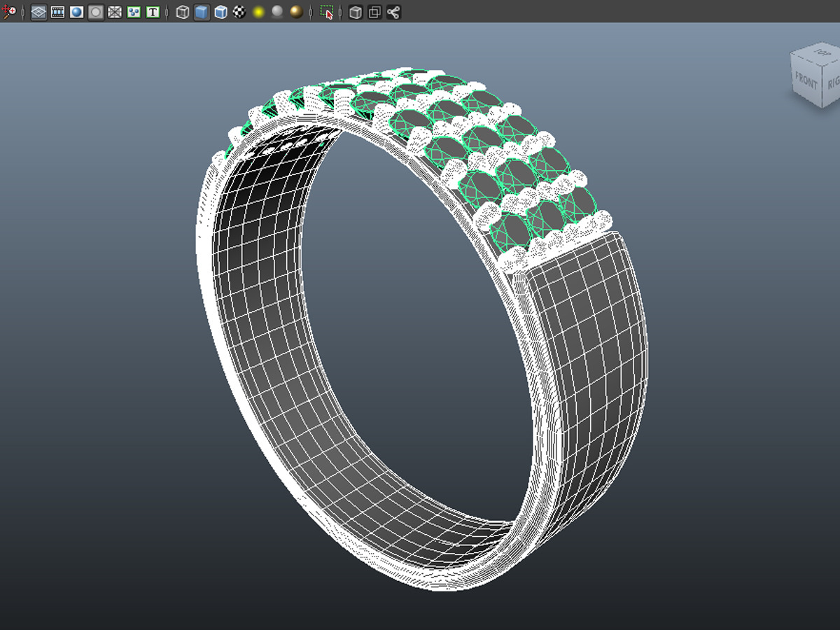Turn on the Resolution Gate
840x630 pixels.
[x=76, y=12]
